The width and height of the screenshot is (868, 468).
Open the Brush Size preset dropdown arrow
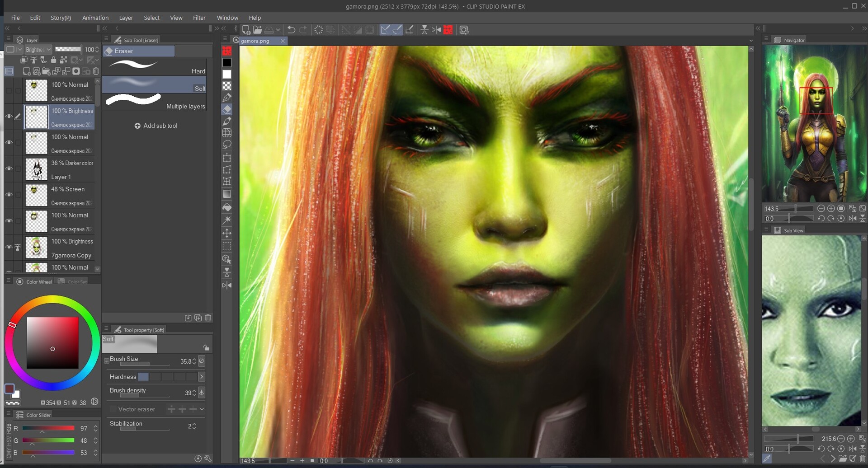202,361
